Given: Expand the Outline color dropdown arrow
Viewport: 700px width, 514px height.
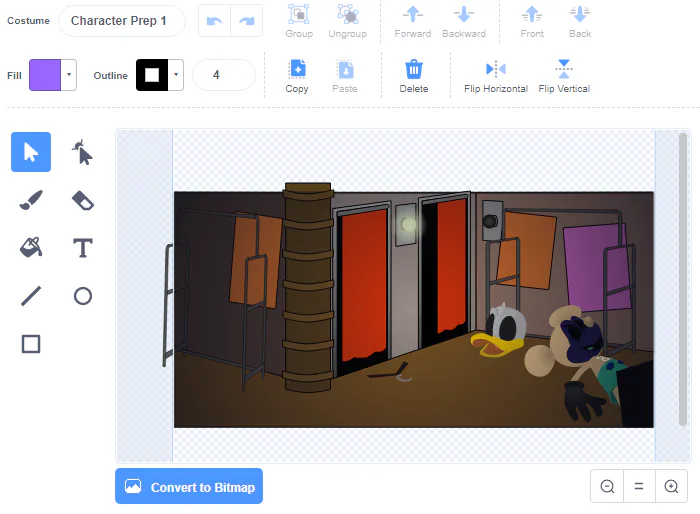Looking at the screenshot, I should pos(176,75).
